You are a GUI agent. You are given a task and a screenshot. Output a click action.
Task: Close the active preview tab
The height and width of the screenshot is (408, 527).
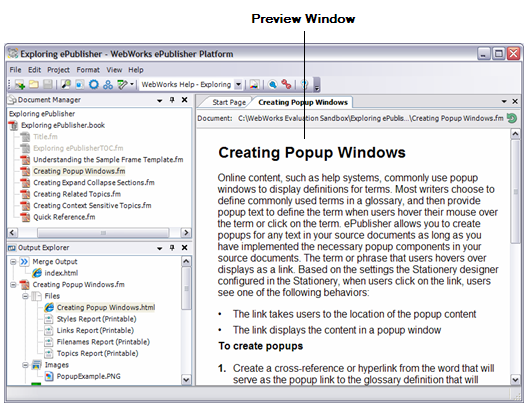pyautogui.click(x=515, y=101)
